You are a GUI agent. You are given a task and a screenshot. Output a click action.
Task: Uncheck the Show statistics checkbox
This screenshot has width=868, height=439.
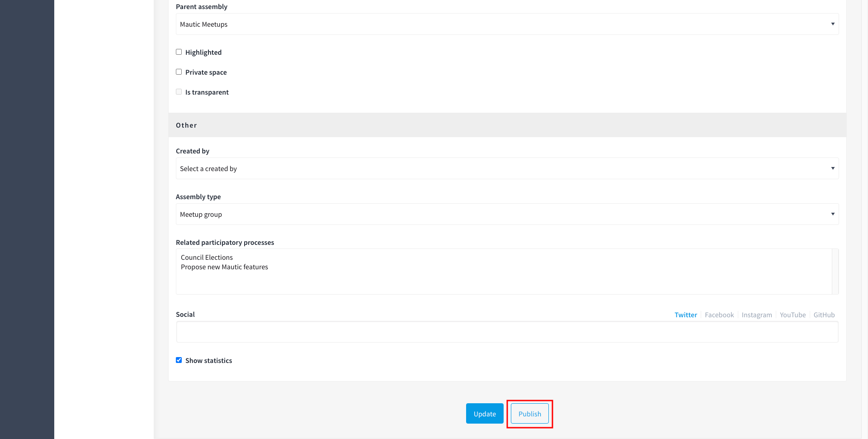click(x=179, y=360)
